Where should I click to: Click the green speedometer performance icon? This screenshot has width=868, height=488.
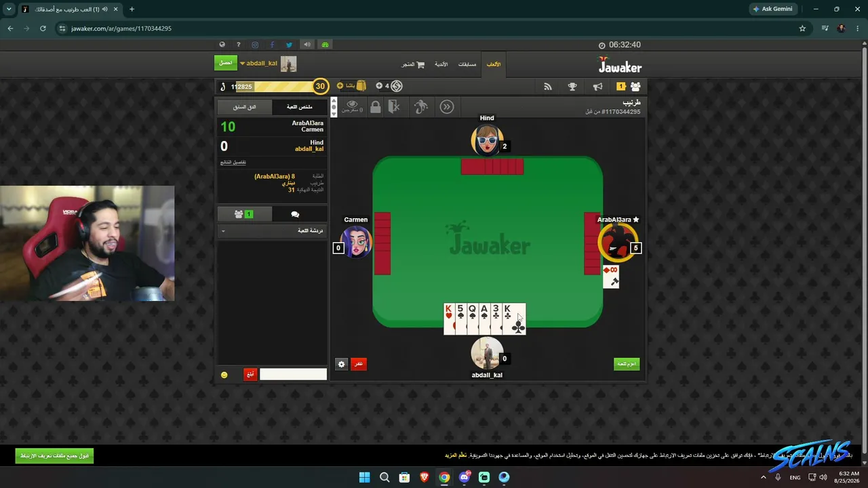(x=325, y=45)
